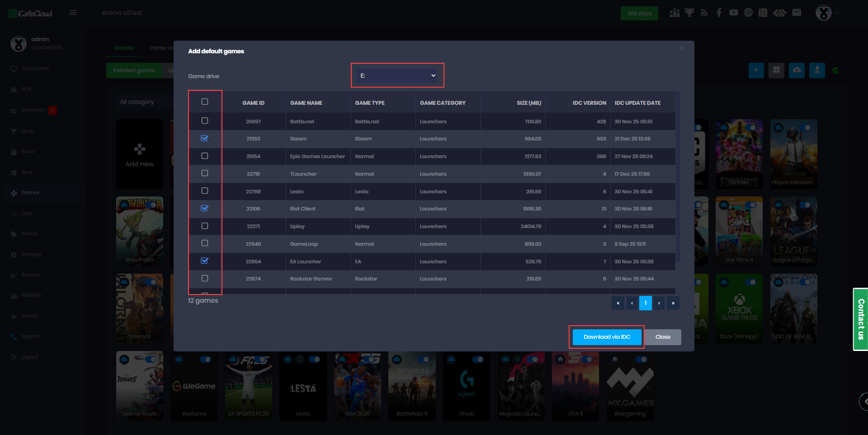Check the Lesta row checkbox
This screenshot has height=435, width=868.
205,191
